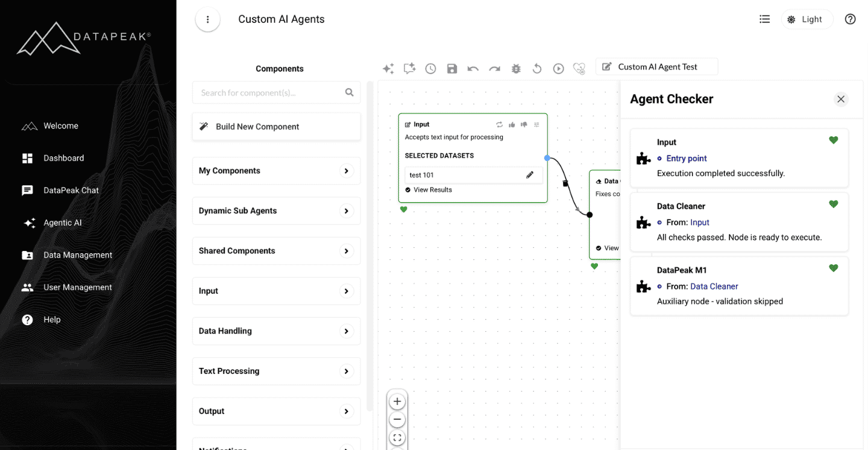Open the three-dot menu beside Custom AI Agents
This screenshot has height=450, width=868.
click(x=208, y=19)
